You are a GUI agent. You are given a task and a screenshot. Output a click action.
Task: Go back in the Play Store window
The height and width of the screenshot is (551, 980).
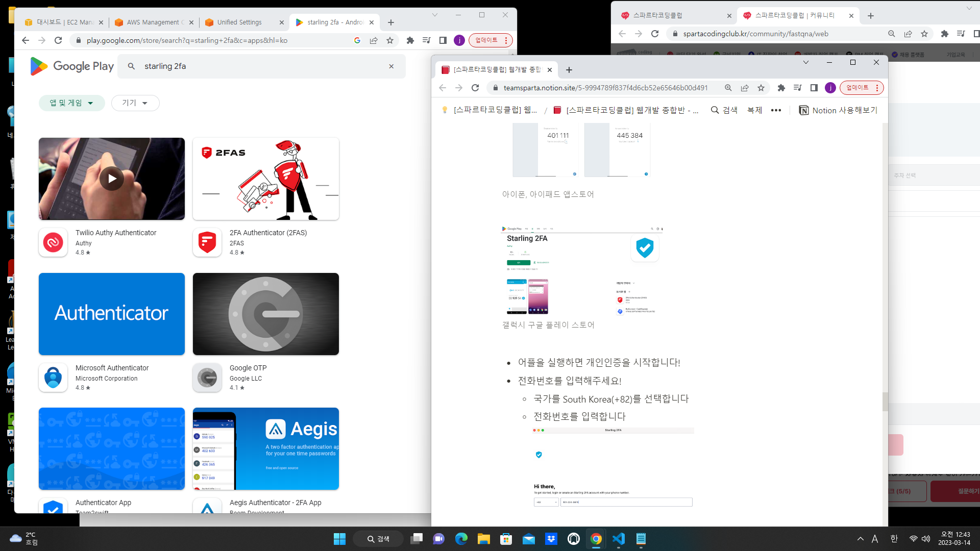tap(26, 40)
